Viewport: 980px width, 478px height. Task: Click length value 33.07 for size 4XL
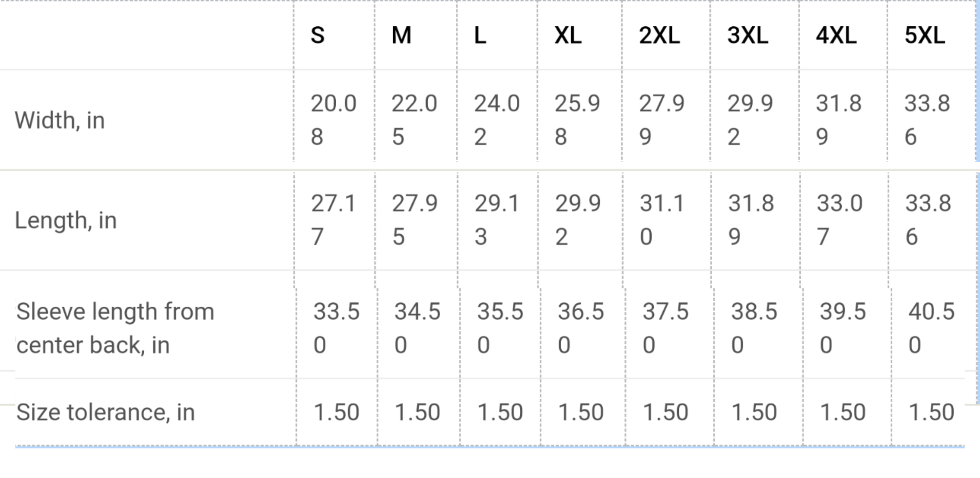pos(839,220)
